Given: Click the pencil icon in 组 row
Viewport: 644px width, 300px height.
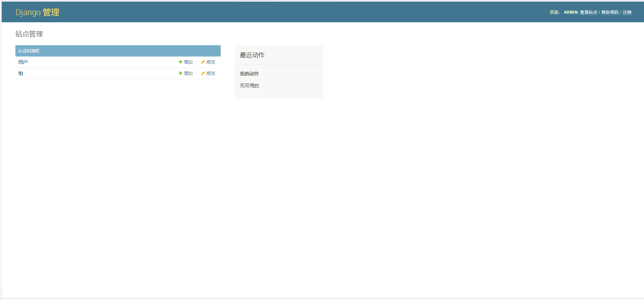Looking at the screenshot, I should pos(203,73).
